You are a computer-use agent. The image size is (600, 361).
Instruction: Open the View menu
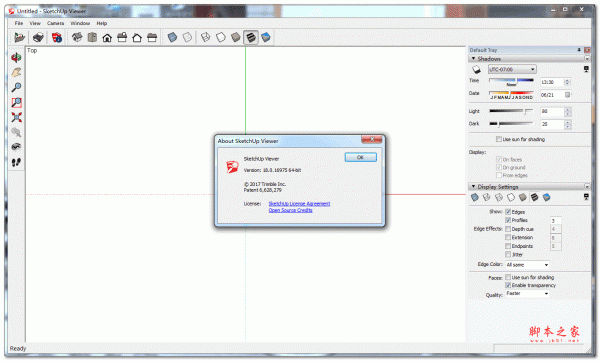pos(35,23)
